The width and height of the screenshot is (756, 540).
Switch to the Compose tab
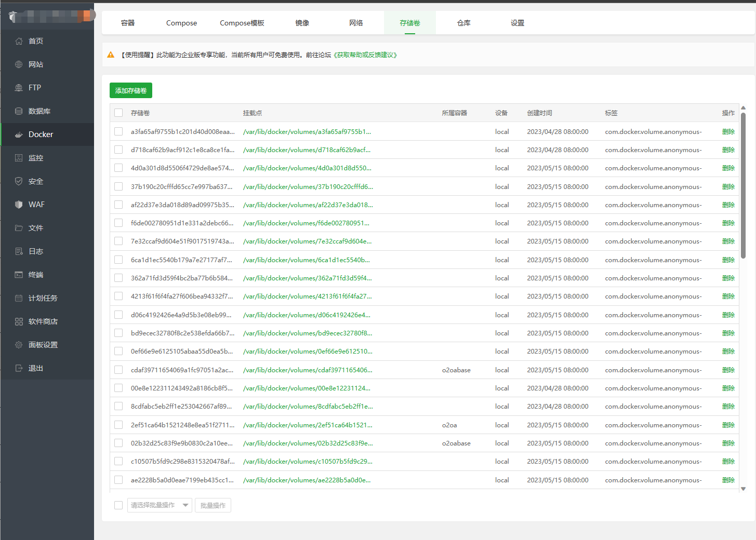point(181,23)
